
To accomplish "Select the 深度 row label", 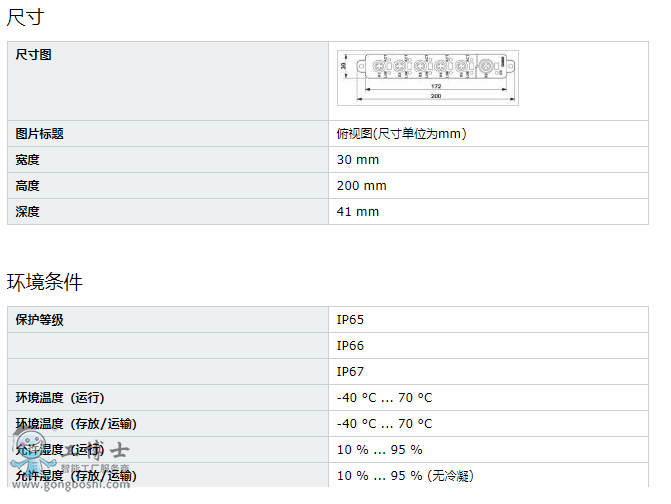I will pyautogui.click(x=28, y=212).
